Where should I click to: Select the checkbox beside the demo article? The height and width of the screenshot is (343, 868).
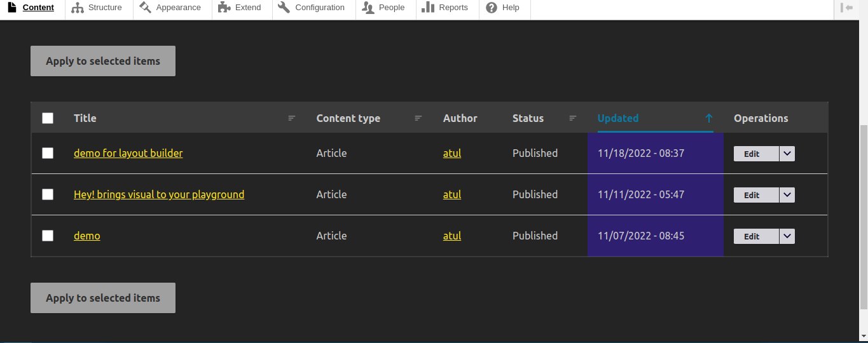coord(48,236)
